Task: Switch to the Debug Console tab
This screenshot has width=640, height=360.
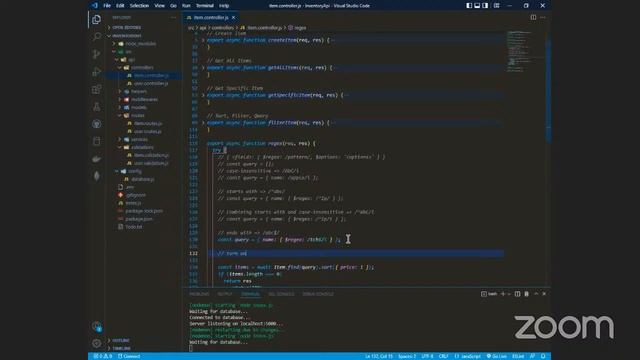Action: pyautogui.click(x=318, y=294)
